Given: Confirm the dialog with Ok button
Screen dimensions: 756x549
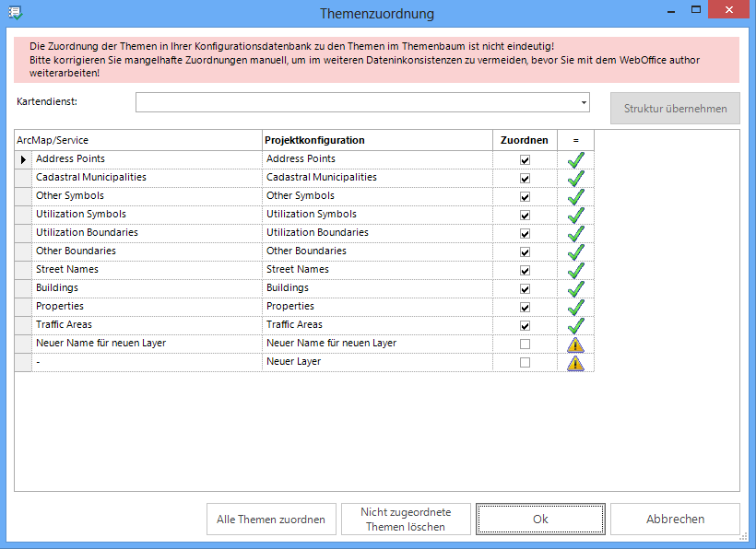Looking at the screenshot, I should (x=540, y=520).
